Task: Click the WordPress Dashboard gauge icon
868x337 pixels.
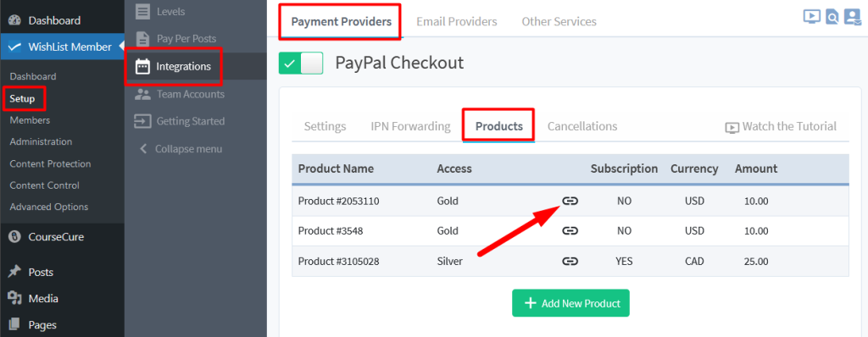Action: (x=15, y=20)
